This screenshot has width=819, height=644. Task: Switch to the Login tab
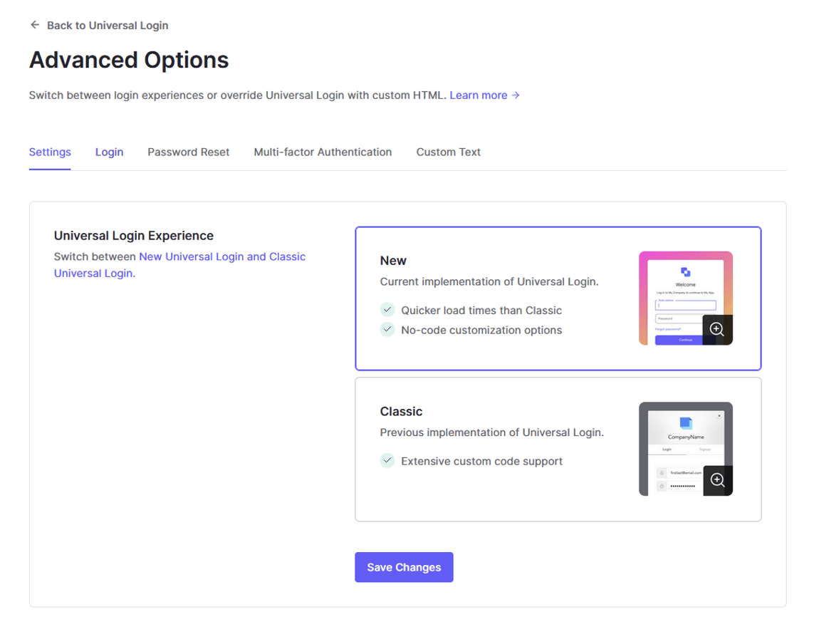(x=109, y=152)
